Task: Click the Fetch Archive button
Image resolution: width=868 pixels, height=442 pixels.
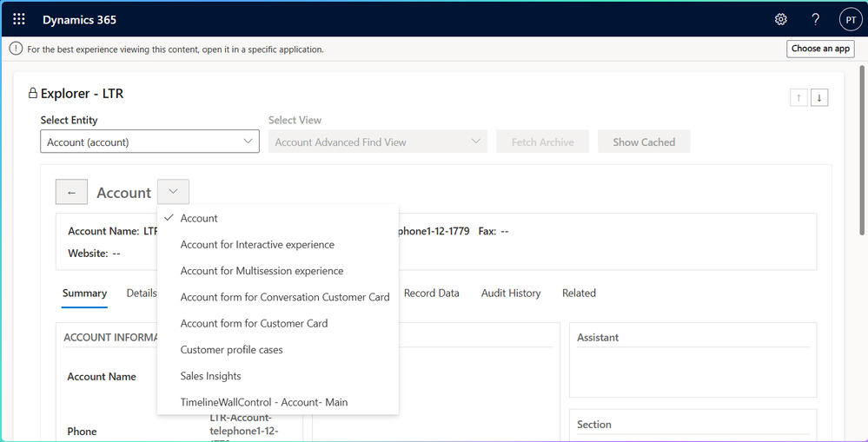Action: pos(542,142)
